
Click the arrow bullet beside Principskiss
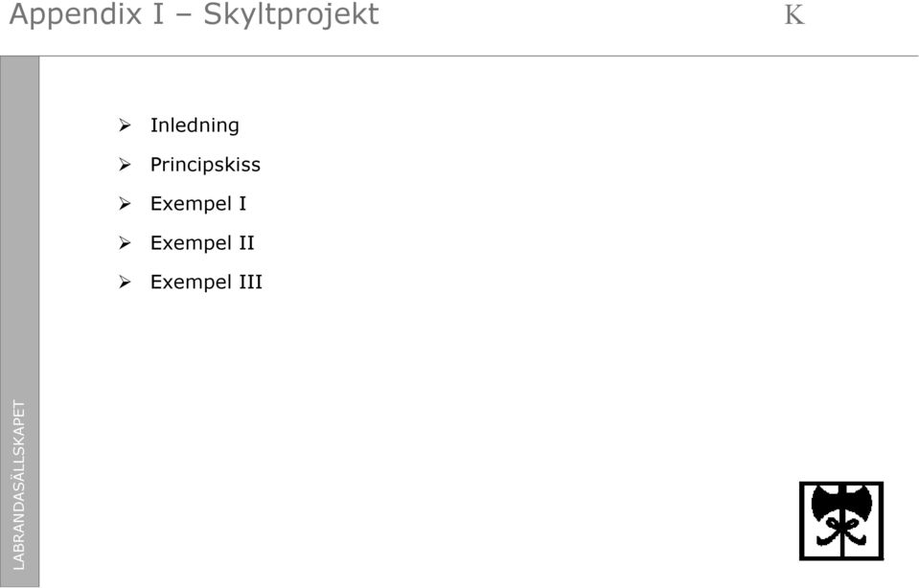coord(125,165)
